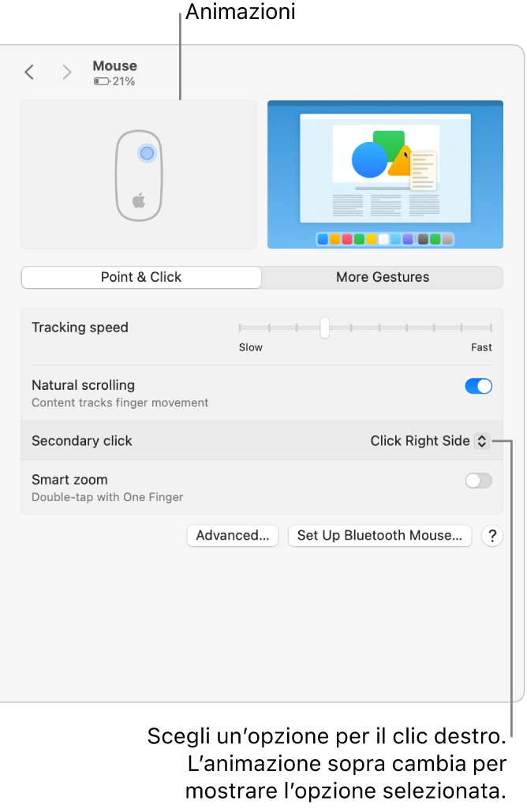Select the Point & Click tab
The width and height of the screenshot is (527, 812).
(x=141, y=277)
